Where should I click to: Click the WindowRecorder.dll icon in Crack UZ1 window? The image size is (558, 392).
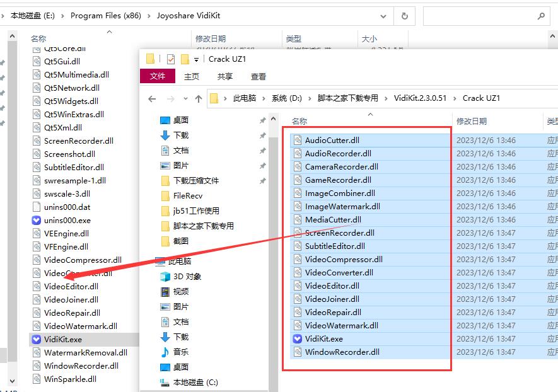(298, 352)
